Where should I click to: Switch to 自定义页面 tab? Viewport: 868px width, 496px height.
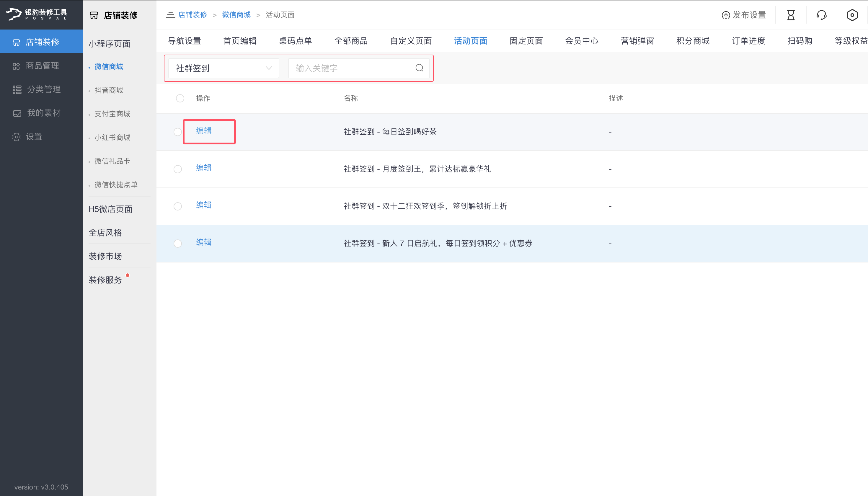point(411,41)
